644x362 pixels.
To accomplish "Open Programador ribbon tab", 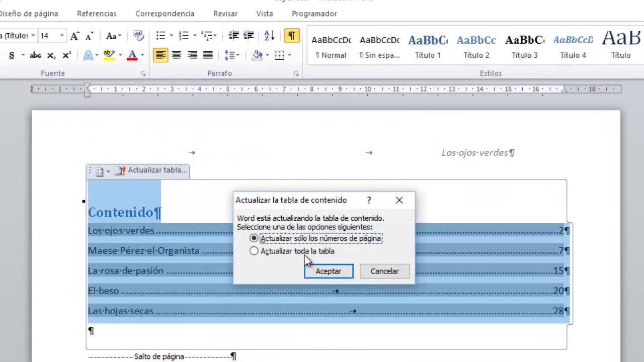I will click(314, 14).
